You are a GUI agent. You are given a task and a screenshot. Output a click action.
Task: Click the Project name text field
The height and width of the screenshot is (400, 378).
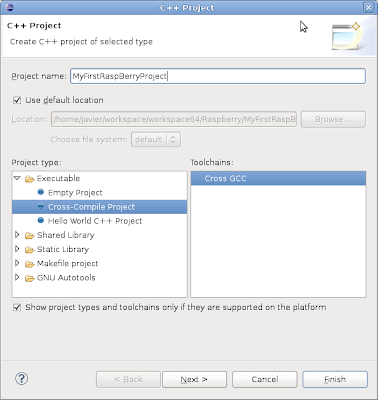[x=218, y=76]
